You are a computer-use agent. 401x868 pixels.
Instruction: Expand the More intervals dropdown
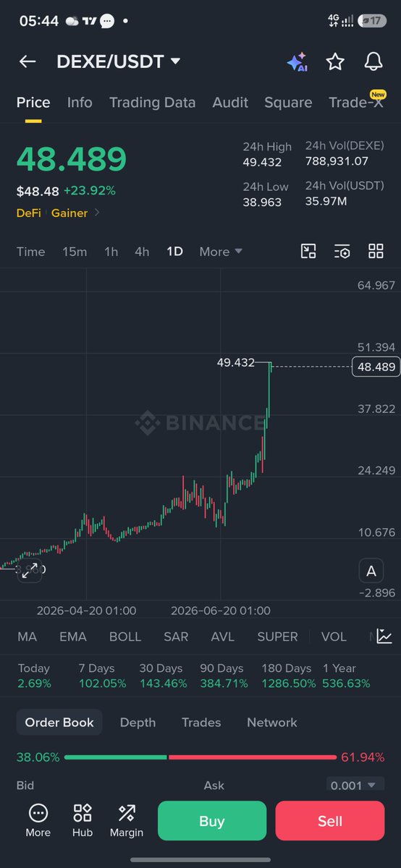click(x=221, y=252)
